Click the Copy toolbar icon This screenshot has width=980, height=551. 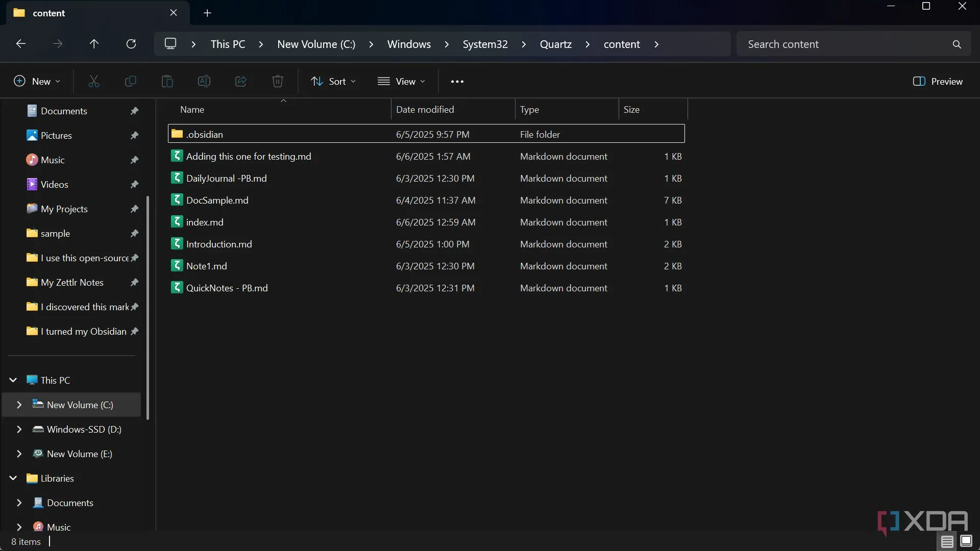point(130,81)
